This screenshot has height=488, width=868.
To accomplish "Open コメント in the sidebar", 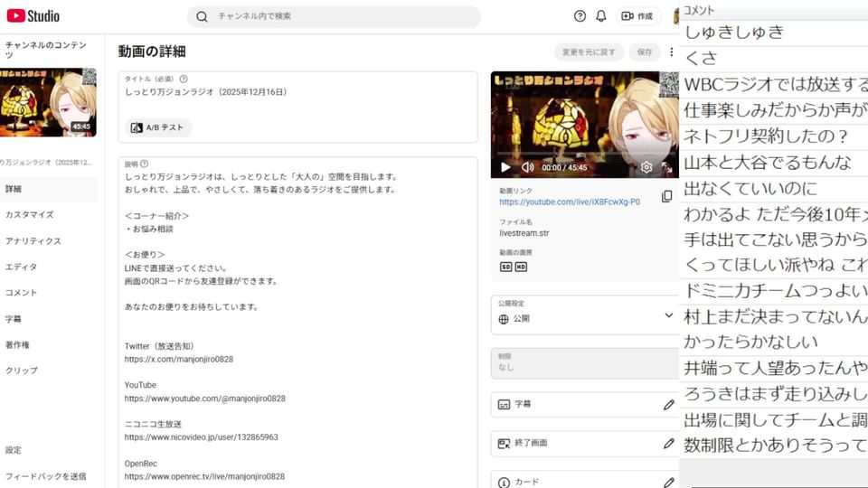I will tap(22, 293).
